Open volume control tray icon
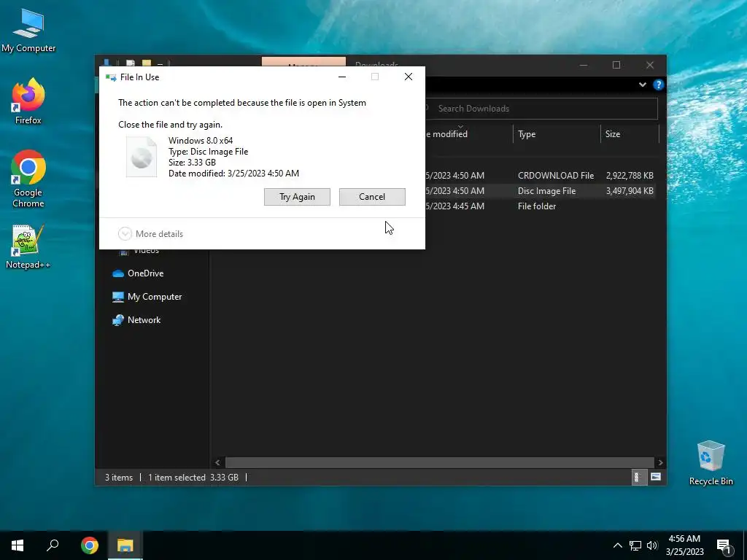The height and width of the screenshot is (560, 747). [652, 545]
